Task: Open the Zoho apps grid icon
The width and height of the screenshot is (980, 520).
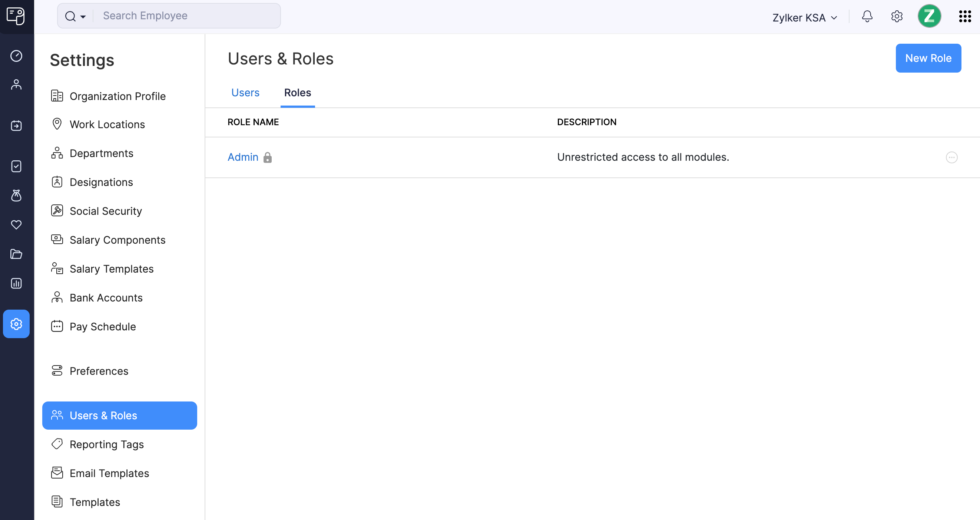Action: (965, 16)
